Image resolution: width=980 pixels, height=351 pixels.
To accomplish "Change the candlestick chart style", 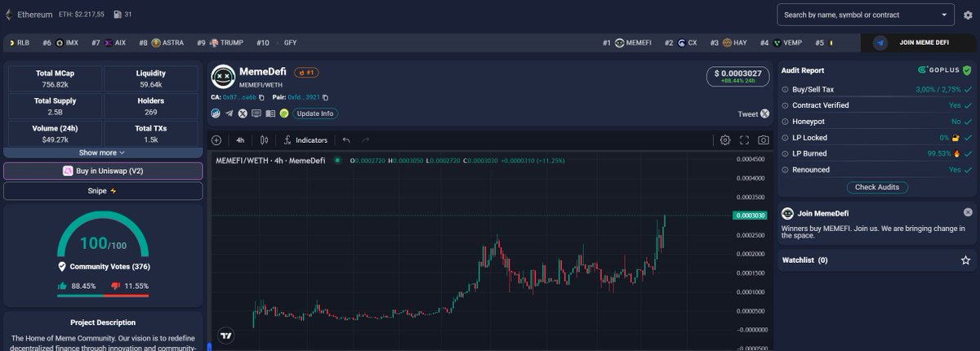I will coord(264,140).
